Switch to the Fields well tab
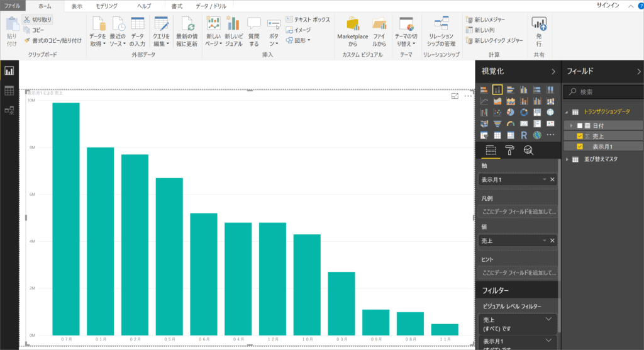The height and width of the screenshot is (350, 644). [x=491, y=150]
